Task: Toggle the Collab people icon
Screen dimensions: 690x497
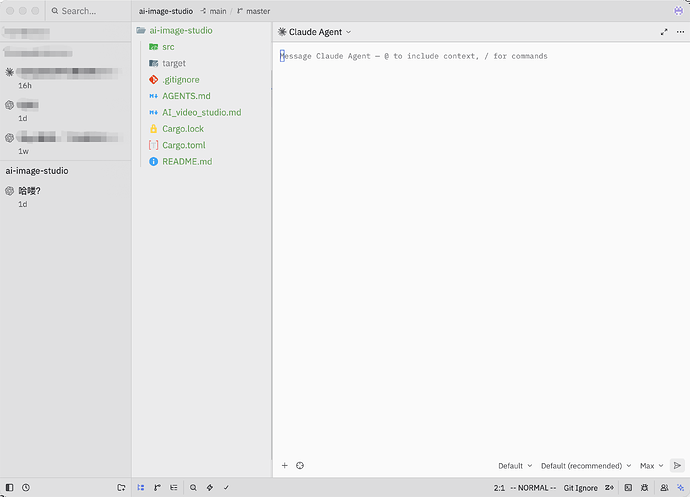Action: click(664, 487)
